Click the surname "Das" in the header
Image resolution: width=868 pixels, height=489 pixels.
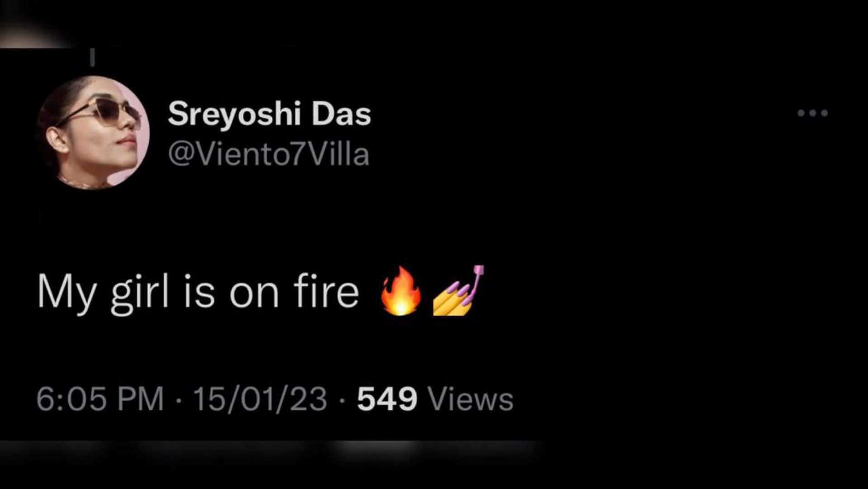[x=341, y=114]
